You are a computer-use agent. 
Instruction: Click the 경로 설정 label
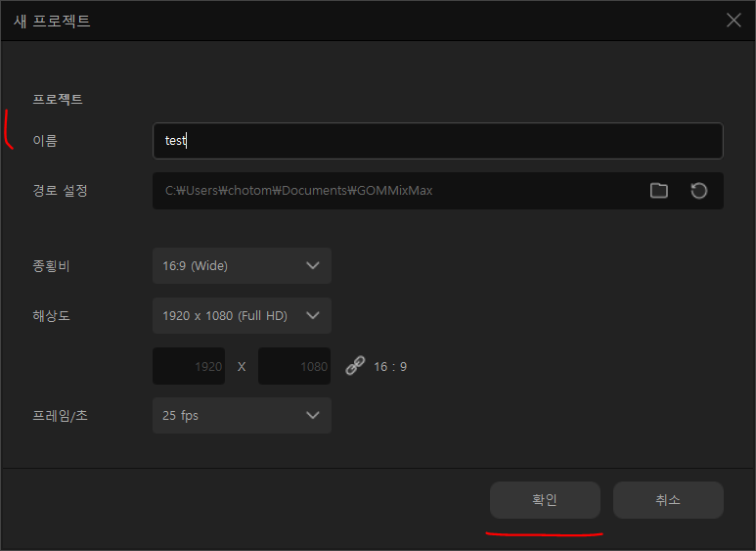point(60,191)
